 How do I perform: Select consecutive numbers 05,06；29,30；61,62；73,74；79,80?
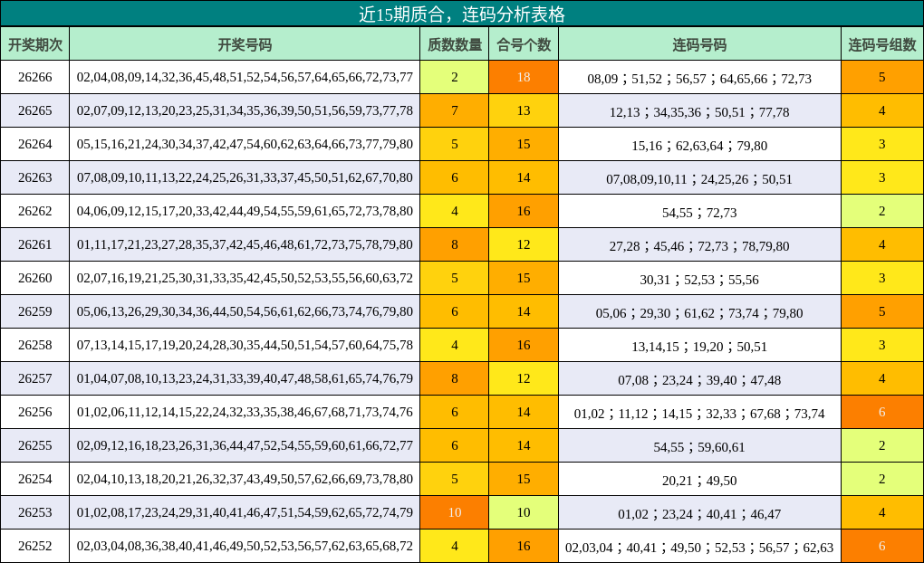point(699,313)
